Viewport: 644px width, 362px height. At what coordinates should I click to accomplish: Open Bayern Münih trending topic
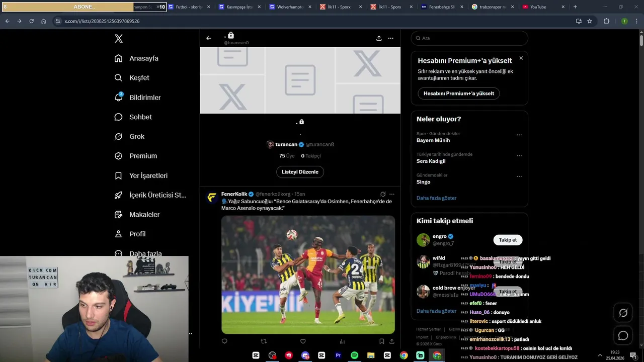(433, 140)
